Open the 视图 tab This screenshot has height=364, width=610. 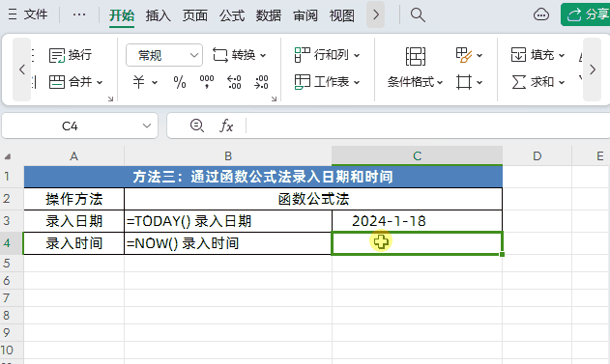(342, 15)
